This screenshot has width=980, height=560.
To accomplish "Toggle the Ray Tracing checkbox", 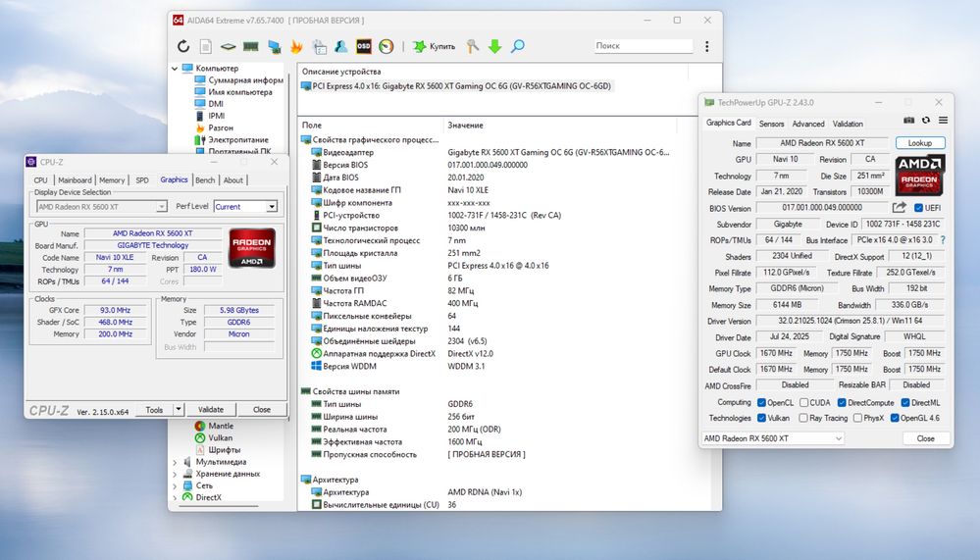I will [x=803, y=418].
